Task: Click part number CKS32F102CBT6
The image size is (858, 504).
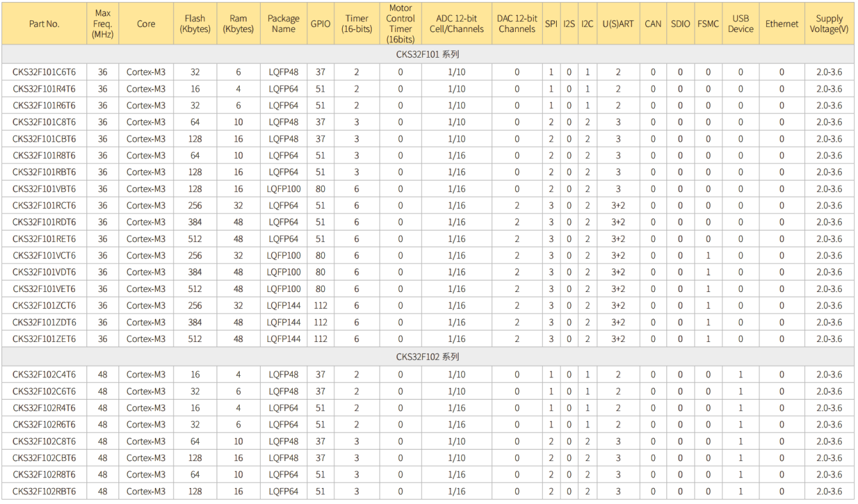Action: [44, 458]
